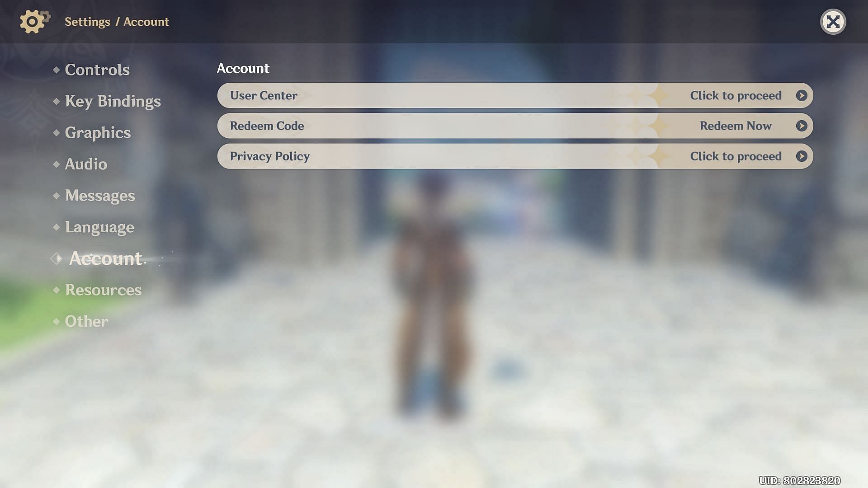Expand the Resources settings section
The image size is (868, 488).
click(104, 290)
